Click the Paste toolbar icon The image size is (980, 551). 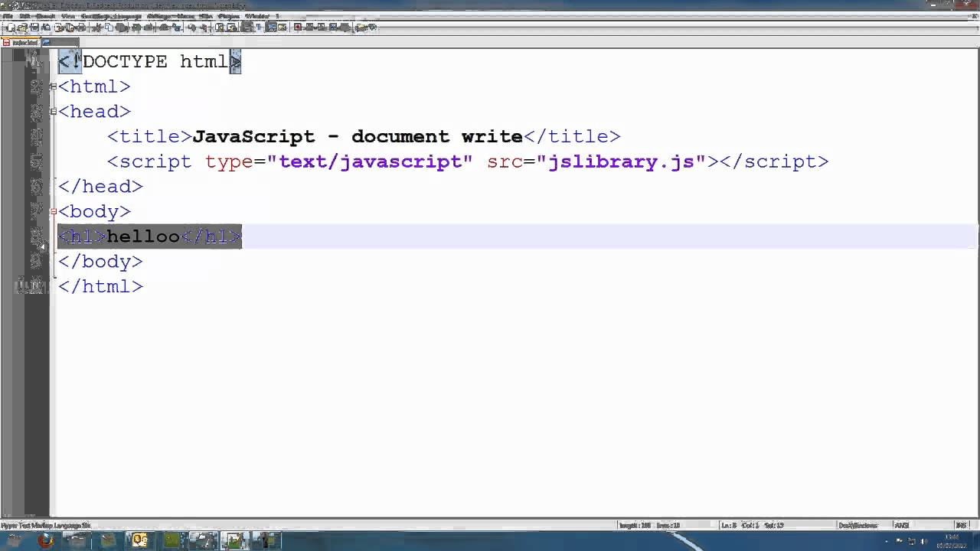(x=121, y=28)
